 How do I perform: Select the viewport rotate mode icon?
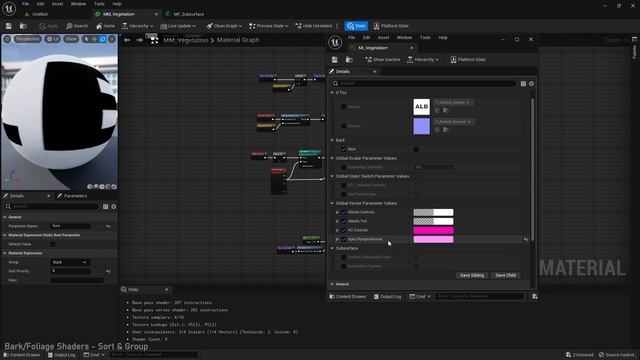coord(103,39)
